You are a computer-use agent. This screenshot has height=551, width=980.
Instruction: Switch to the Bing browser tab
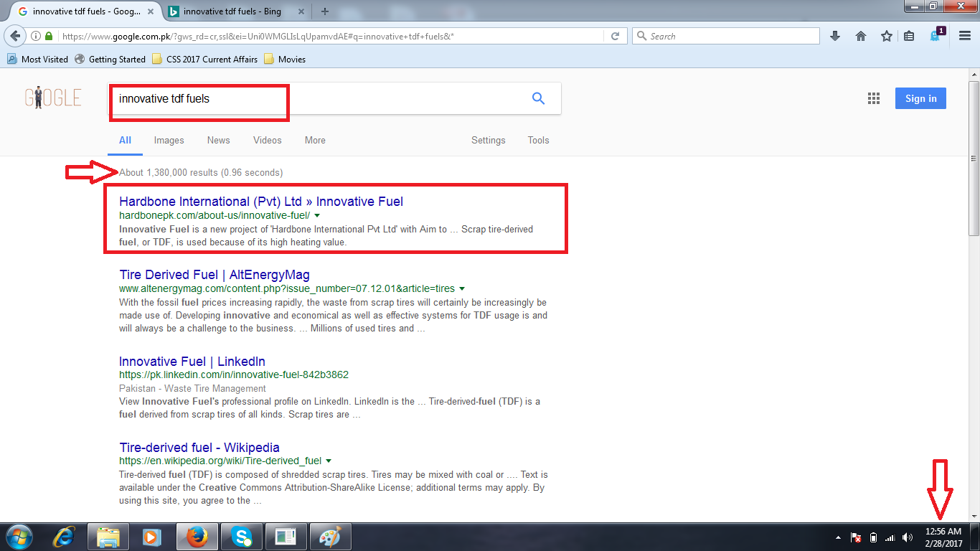tap(237, 11)
